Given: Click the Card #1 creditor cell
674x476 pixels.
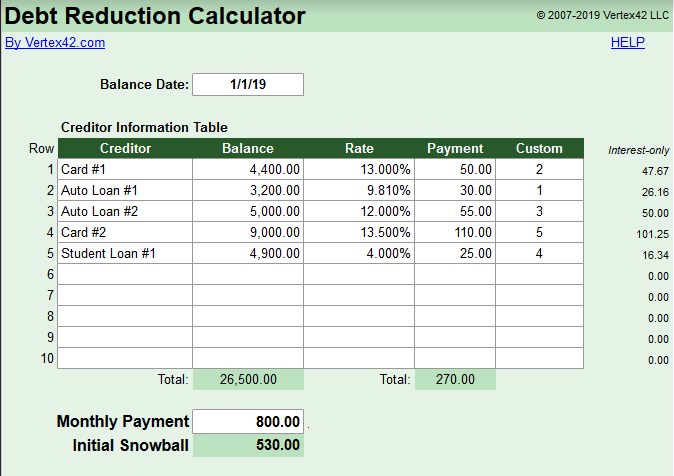Looking at the screenshot, I should click(x=124, y=170).
